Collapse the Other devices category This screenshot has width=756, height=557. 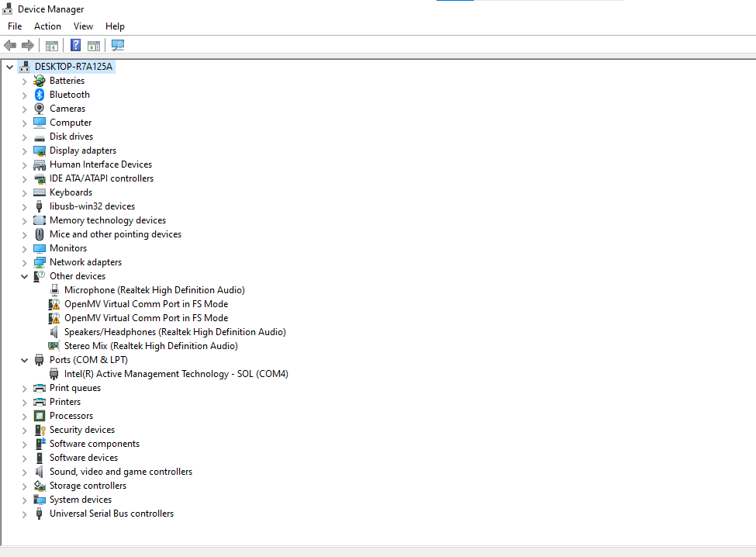coord(25,276)
